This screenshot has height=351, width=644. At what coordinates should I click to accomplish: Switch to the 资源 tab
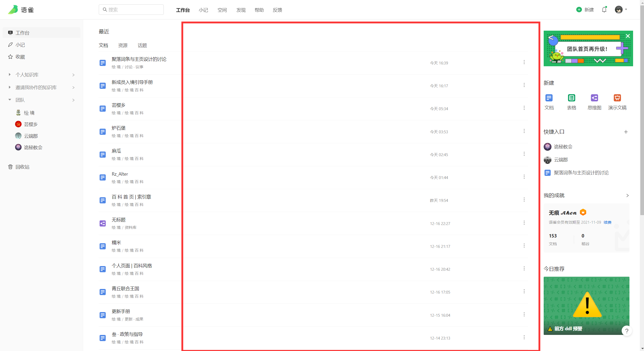click(x=123, y=45)
